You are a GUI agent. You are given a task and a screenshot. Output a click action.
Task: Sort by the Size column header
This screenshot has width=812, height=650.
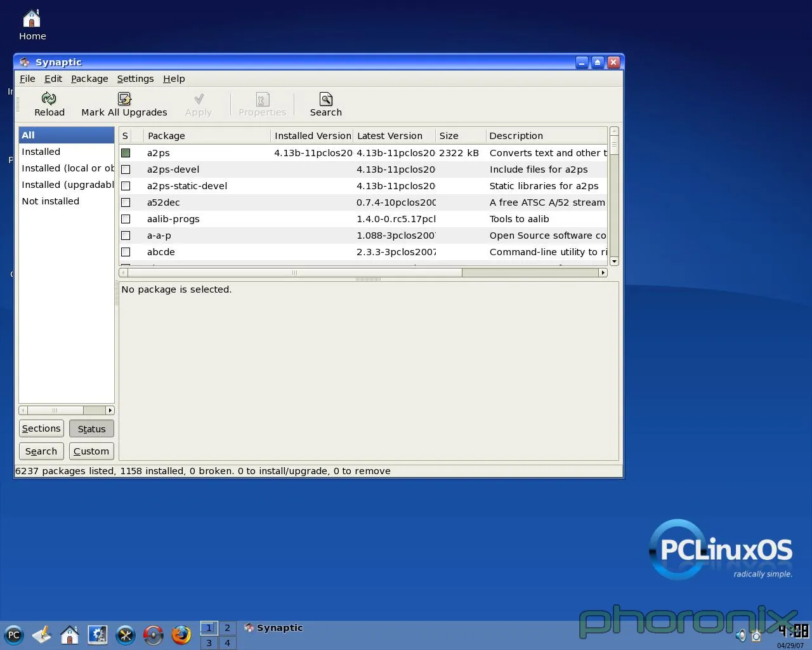pyautogui.click(x=461, y=136)
